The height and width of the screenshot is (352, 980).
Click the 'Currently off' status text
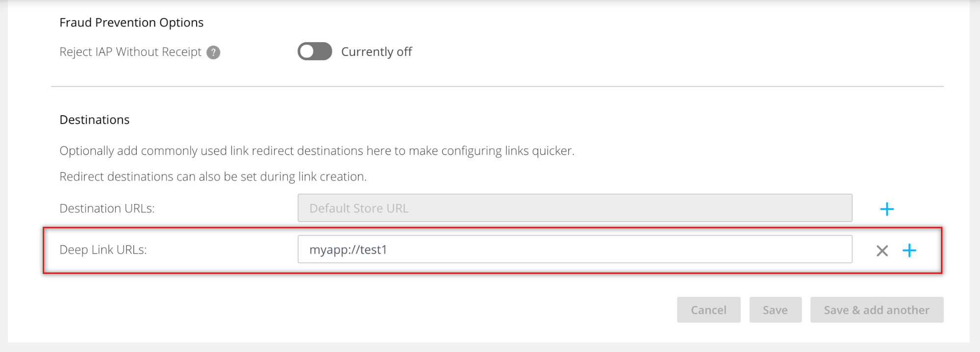coord(377,52)
